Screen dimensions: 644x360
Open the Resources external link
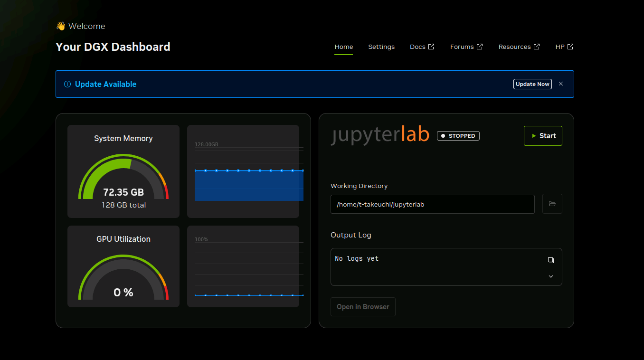coord(519,47)
